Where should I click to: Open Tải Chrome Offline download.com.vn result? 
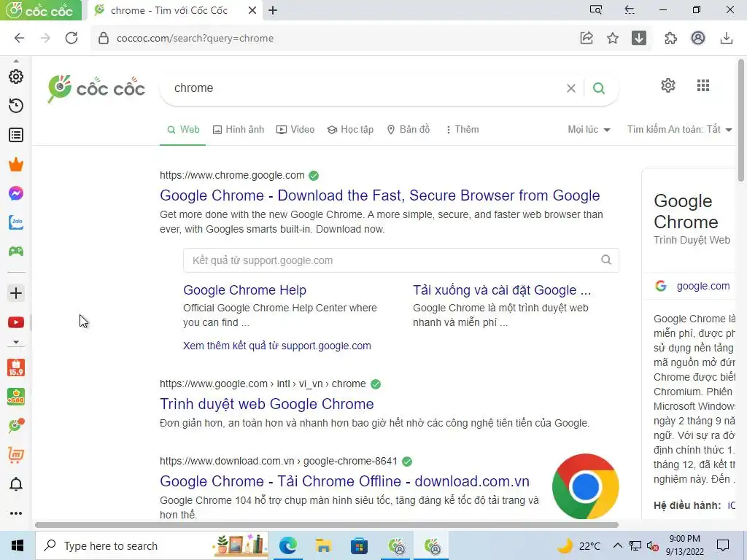click(344, 481)
